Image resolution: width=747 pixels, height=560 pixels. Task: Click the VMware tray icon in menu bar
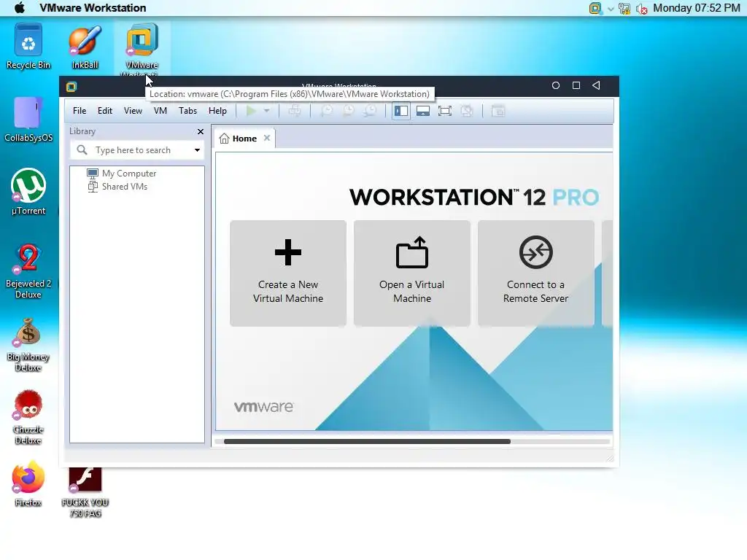(595, 8)
